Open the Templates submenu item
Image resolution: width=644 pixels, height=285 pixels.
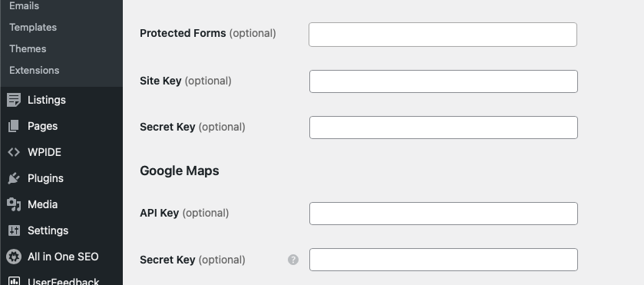[x=33, y=27]
